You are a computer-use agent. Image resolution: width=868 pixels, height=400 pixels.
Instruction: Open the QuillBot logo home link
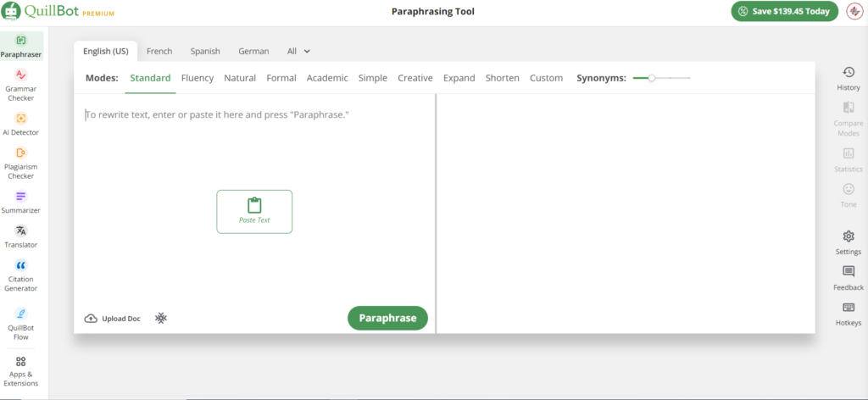(x=39, y=11)
